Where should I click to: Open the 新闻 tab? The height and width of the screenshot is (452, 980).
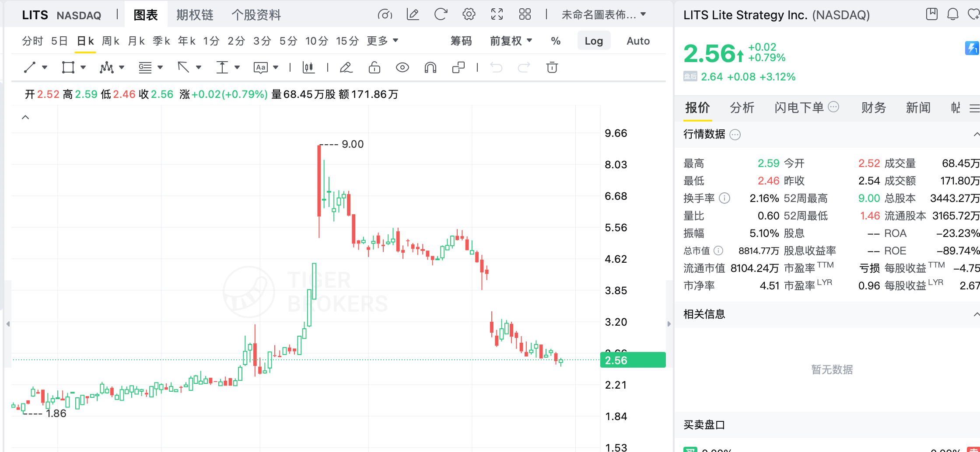[x=918, y=108]
